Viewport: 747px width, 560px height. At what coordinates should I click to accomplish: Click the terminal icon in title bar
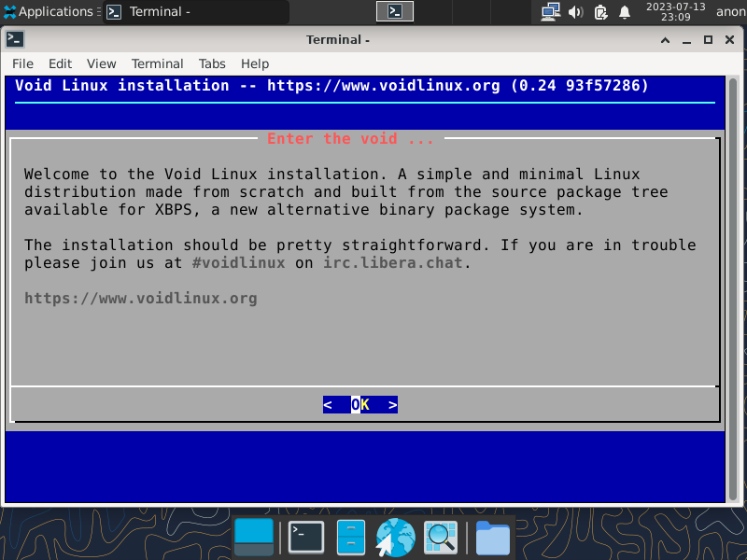click(15, 39)
